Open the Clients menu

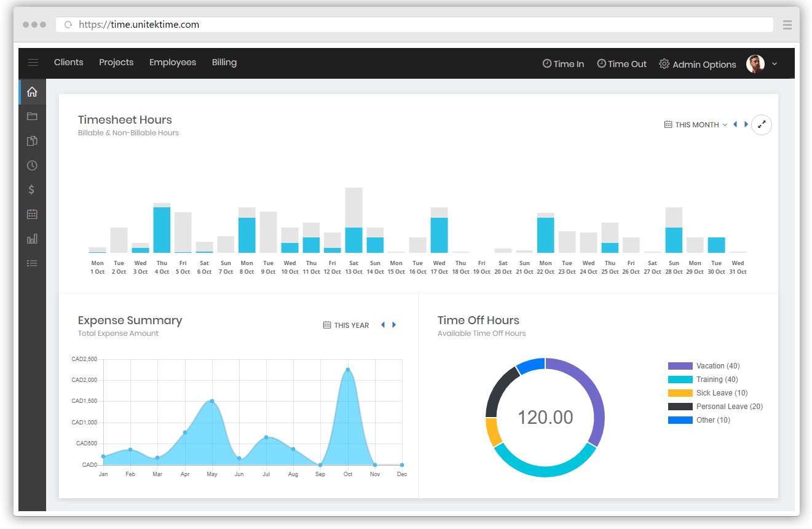[68, 63]
